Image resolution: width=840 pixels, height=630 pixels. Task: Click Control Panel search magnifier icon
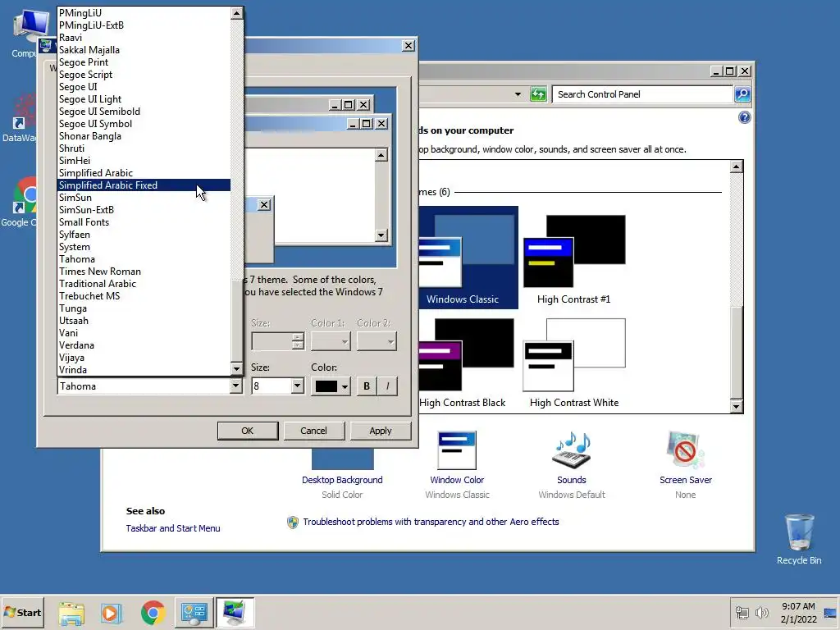[x=742, y=94]
